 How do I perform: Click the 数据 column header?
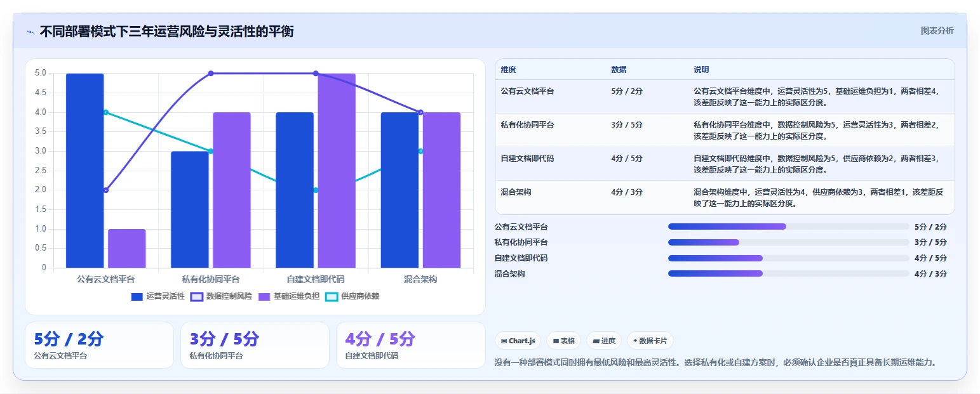click(619, 70)
